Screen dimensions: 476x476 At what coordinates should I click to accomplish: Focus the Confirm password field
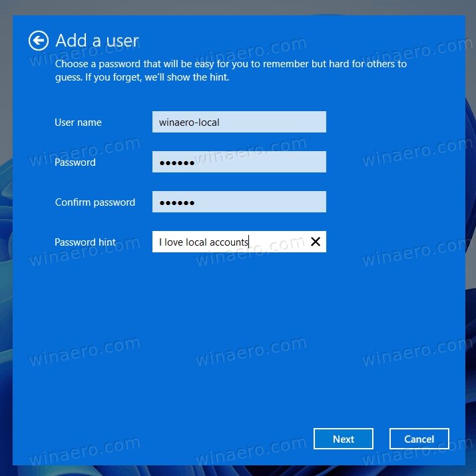click(x=239, y=202)
